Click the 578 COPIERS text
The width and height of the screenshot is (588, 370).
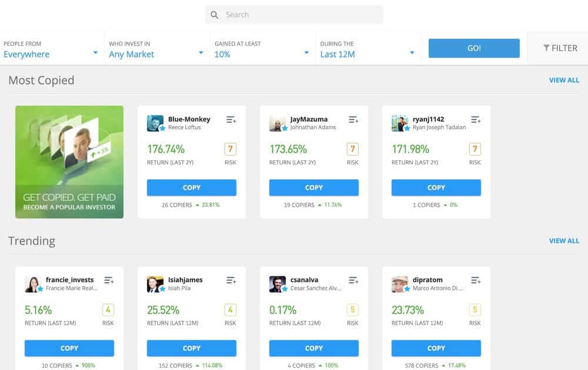tap(421, 365)
